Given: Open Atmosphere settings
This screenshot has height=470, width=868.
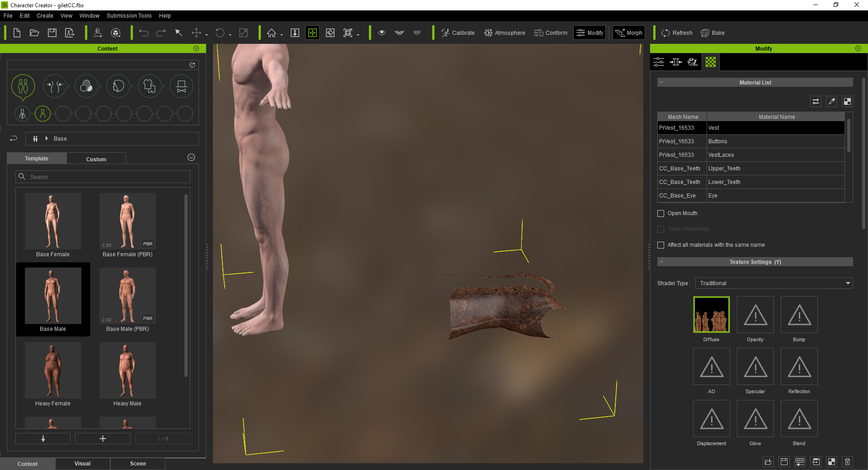Looking at the screenshot, I should pos(504,33).
